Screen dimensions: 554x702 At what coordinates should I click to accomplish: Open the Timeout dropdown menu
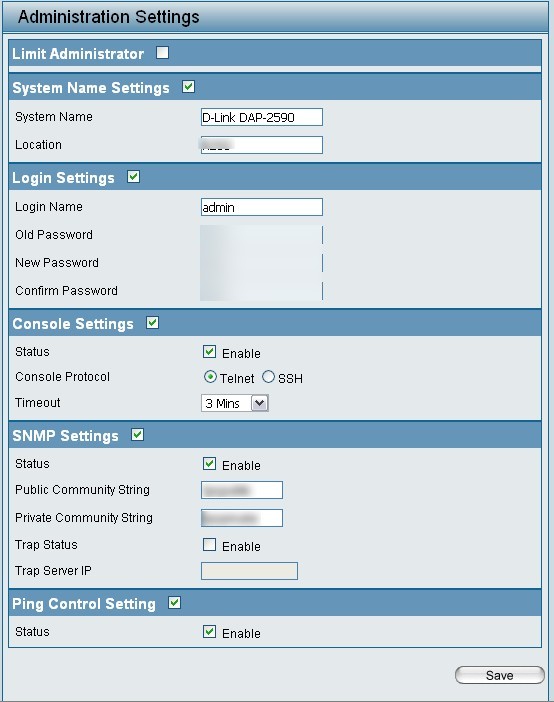tap(235, 403)
